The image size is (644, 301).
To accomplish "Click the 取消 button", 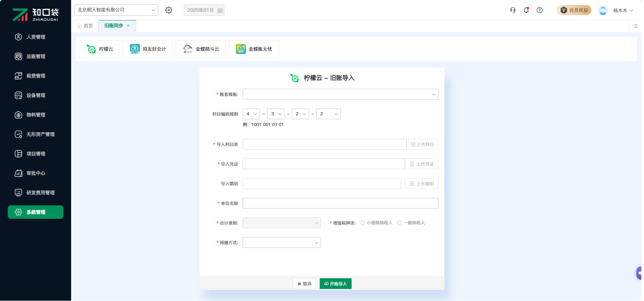I will click(x=305, y=284).
